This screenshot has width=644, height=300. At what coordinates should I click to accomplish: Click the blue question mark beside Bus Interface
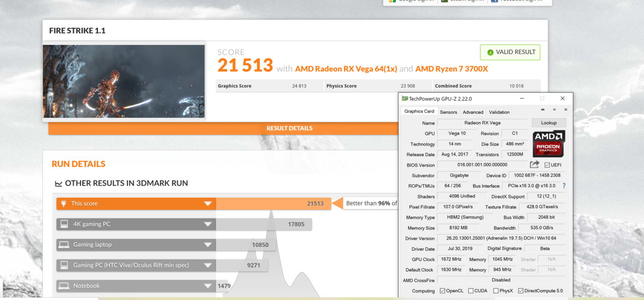563,186
